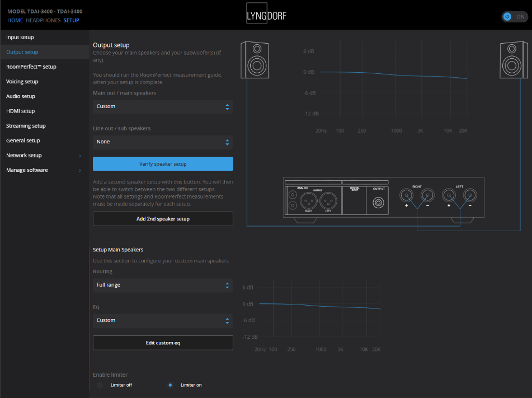Viewport: 532px width, 398px height.
Task: Click Add 2nd speaker setup
Action: click(x=163, y=218)
